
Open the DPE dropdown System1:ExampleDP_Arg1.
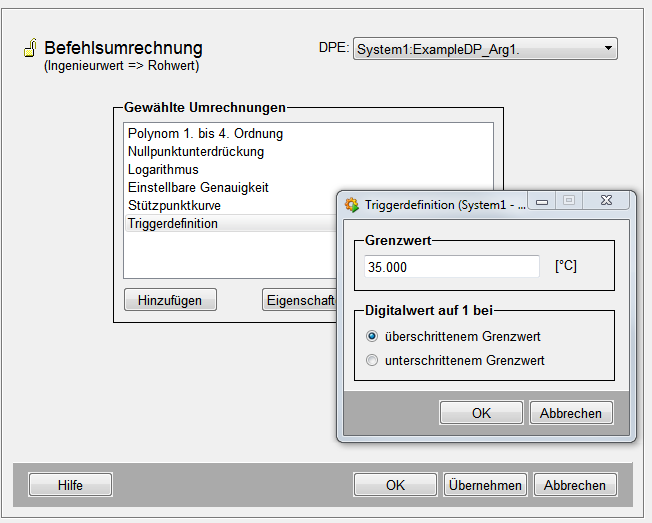(x=485, y=49)
